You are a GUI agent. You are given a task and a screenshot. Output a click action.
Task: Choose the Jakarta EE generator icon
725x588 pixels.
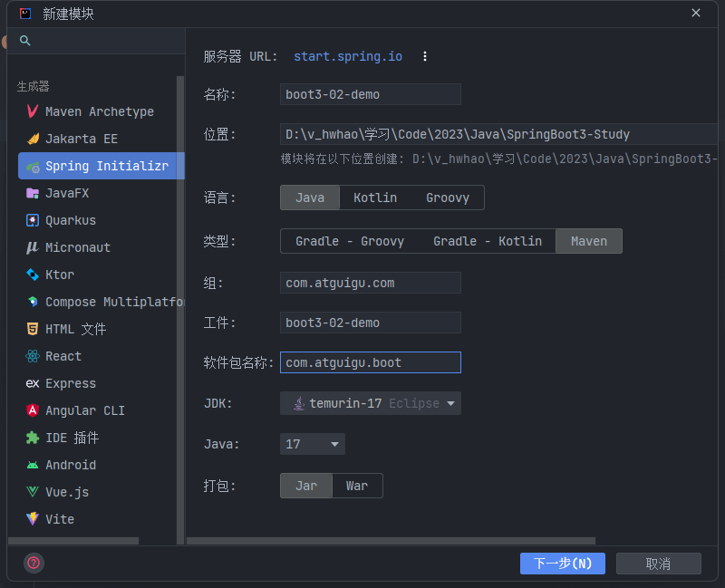[33, 139]
